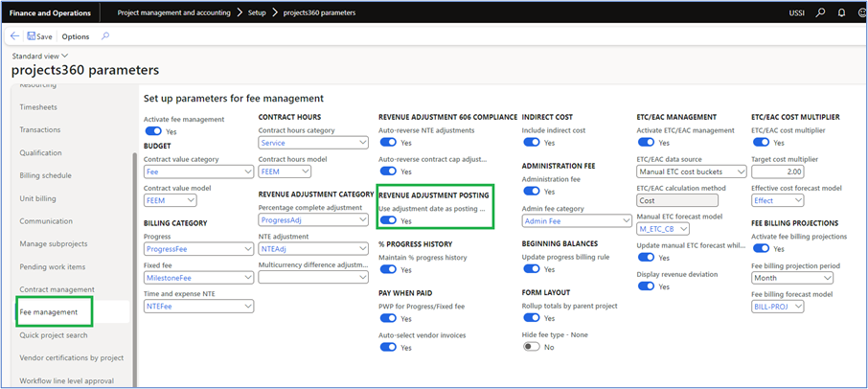Toggle Activate fee management switch
This screenshot has width=868, height=389.
pos(152,131)
